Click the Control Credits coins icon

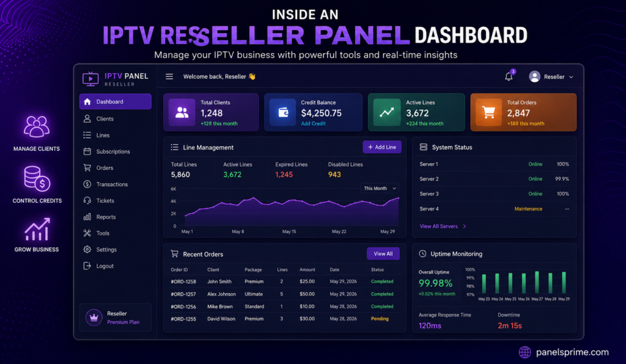tap(37, 178)
